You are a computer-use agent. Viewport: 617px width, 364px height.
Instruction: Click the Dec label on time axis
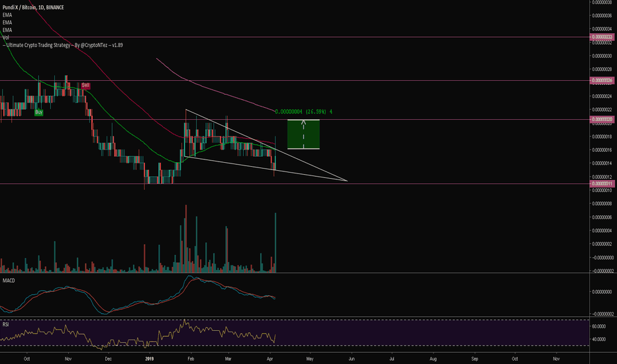coord(108,359)
